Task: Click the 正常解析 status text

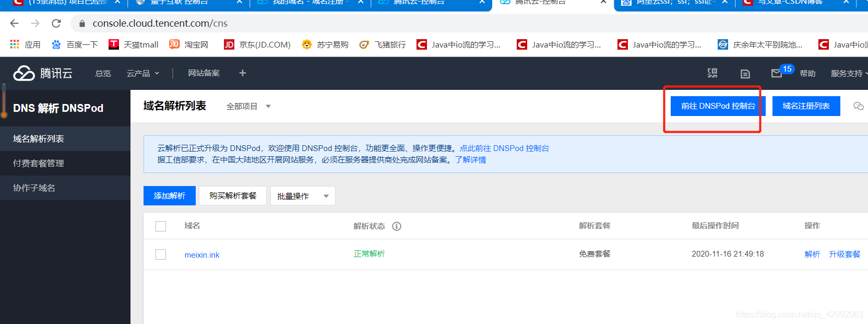Action: click(369, 254)
